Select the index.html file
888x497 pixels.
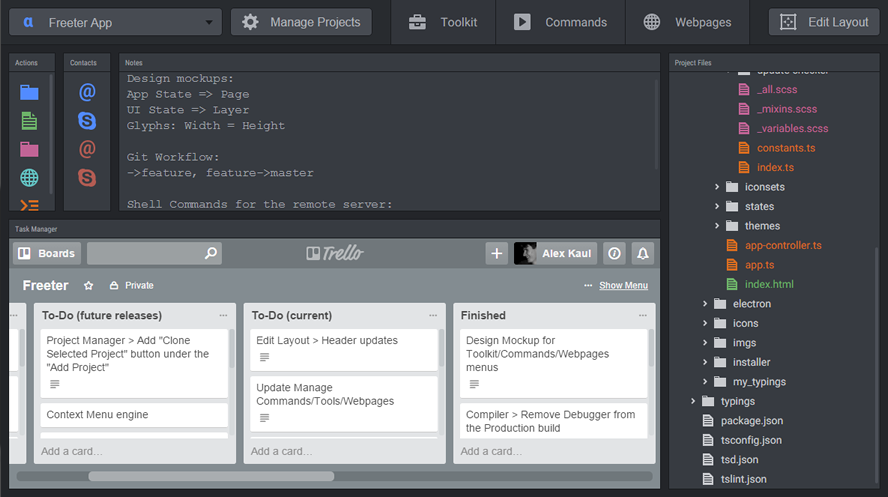pyautogui.click(x=759, y=284)
